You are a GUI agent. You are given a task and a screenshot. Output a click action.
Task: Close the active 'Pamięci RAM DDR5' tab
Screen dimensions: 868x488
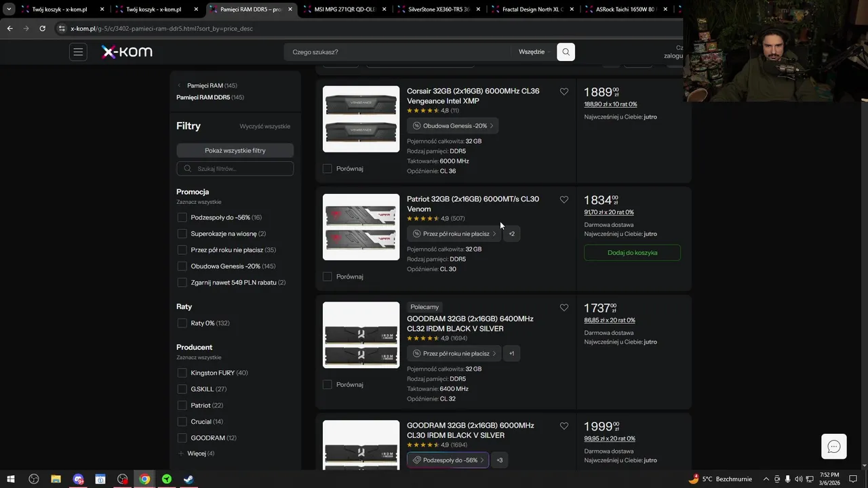[290, 9]
